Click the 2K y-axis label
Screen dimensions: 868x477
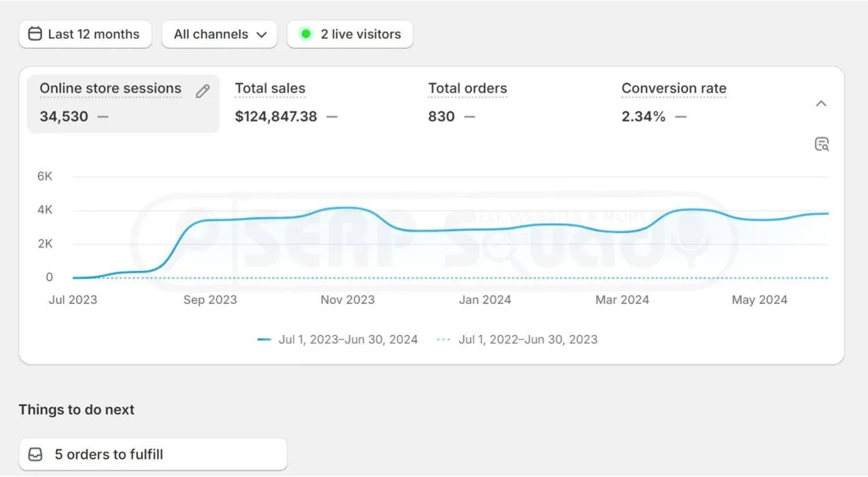(x=45, y=243)
